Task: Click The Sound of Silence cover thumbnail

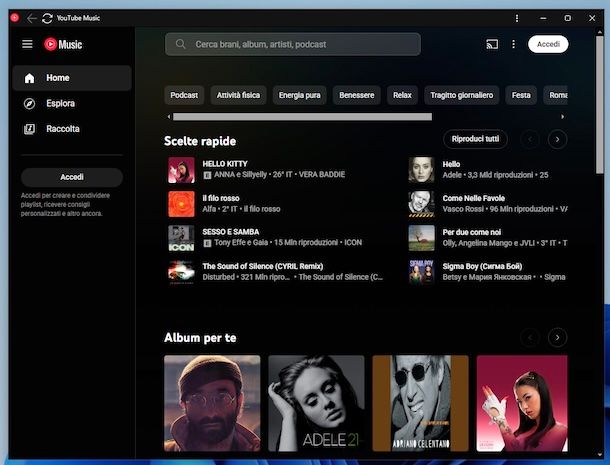Action: click(181, 272)
